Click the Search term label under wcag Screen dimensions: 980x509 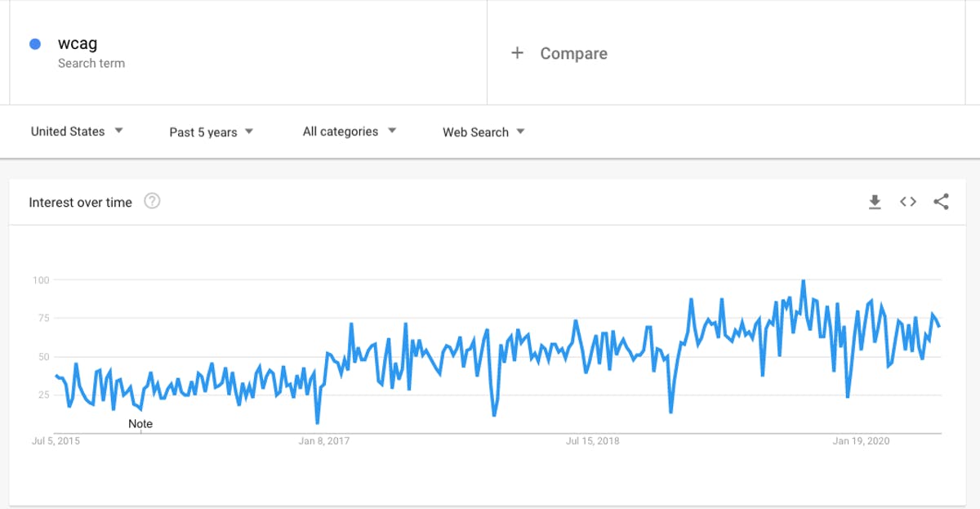coord(91,63)
